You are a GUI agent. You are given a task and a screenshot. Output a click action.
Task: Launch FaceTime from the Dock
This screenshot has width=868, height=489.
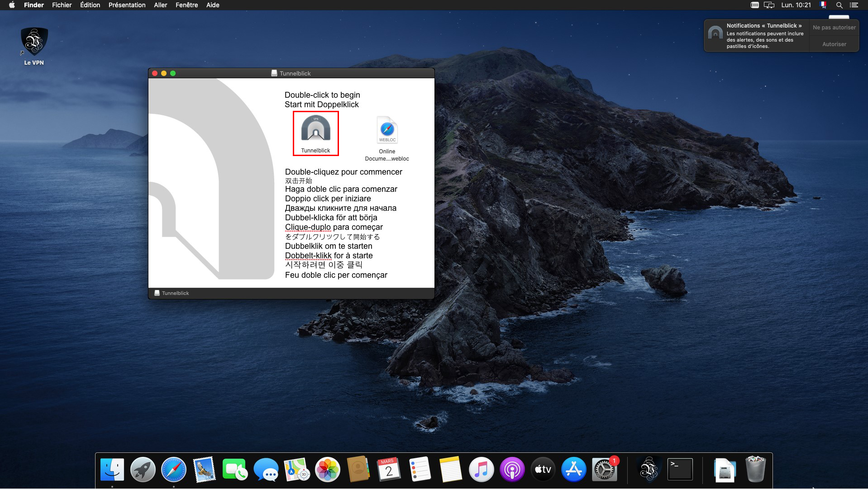pos(235,469)
